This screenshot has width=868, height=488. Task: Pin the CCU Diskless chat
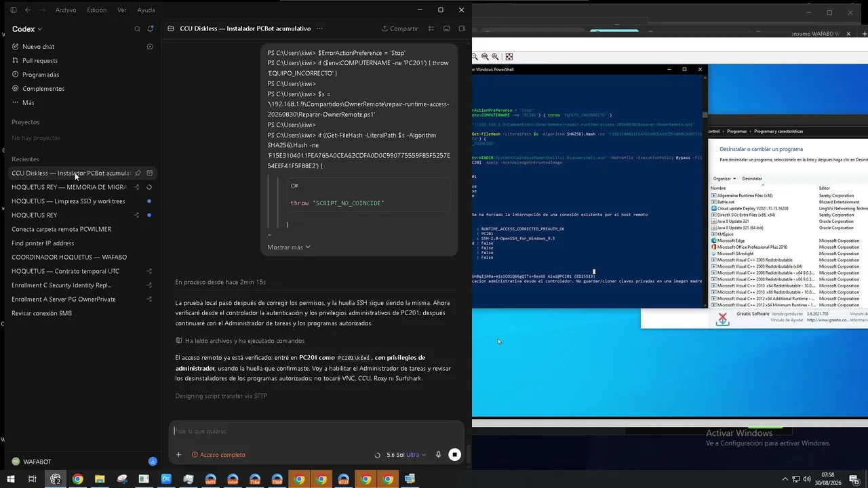point(138,174)
